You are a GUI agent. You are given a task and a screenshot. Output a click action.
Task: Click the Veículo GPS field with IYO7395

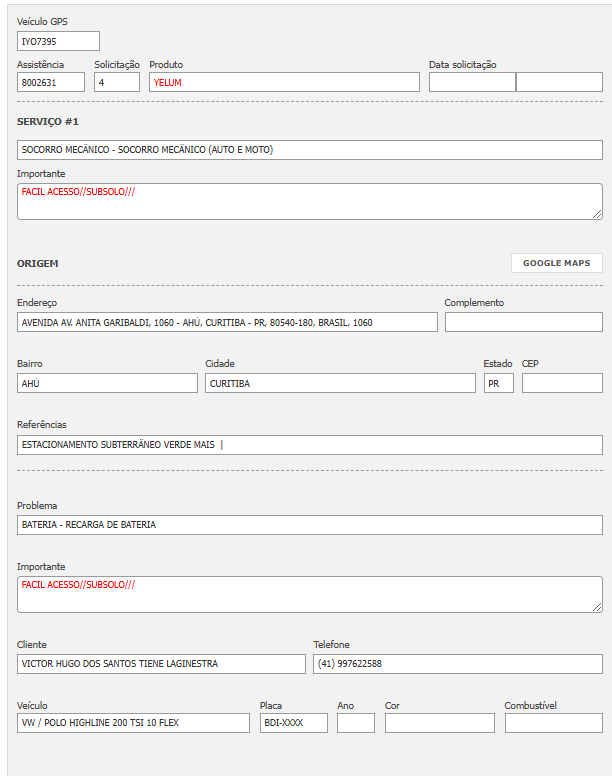(x=58, y=41)
